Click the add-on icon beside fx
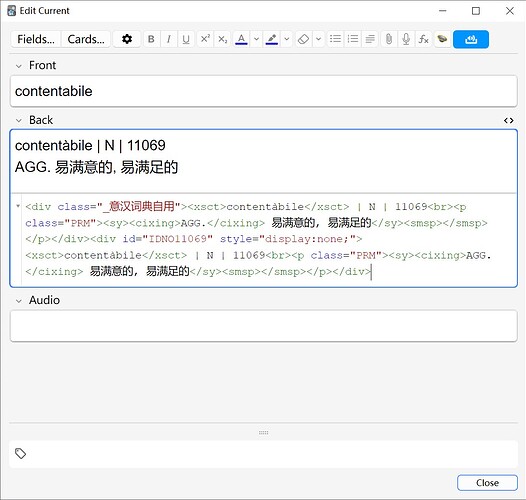Viewport: 526px width, 500px height. click(442, 39)
